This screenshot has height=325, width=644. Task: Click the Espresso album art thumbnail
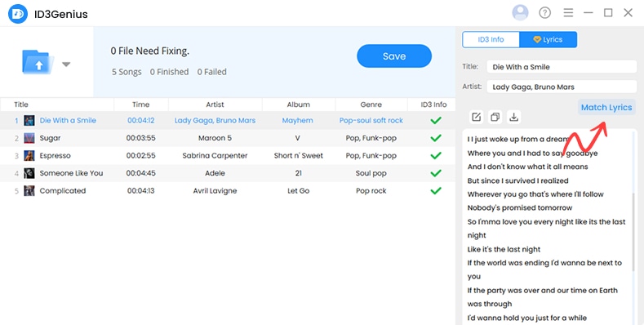pos(29,156)
